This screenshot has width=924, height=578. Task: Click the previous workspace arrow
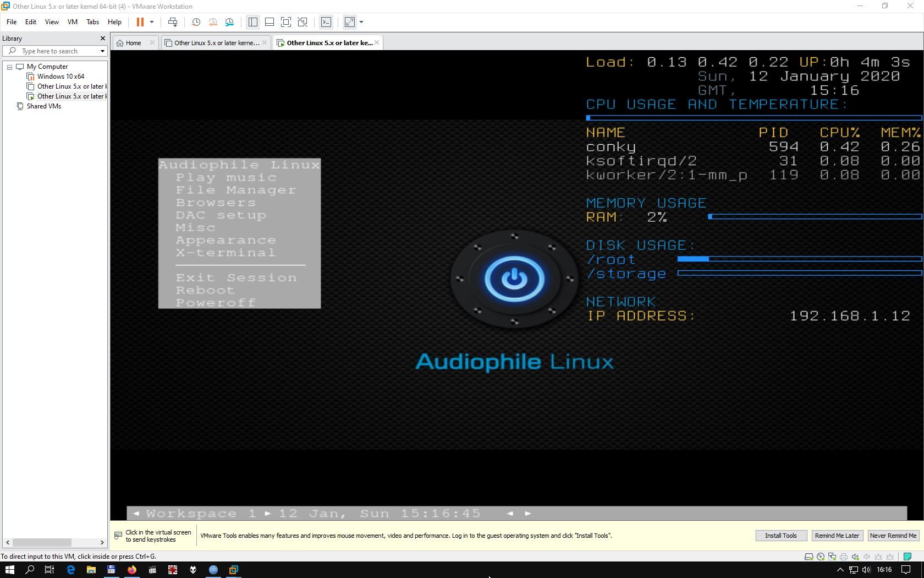[x=136, y=514]
